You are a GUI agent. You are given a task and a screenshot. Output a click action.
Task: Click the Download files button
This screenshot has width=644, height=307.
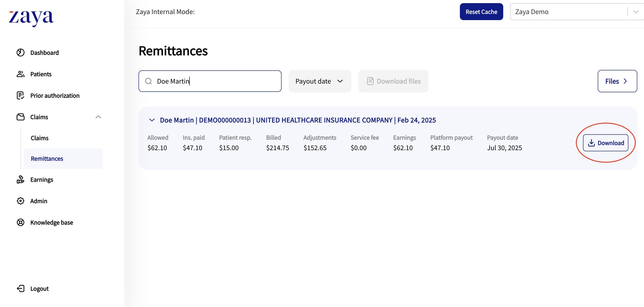point(393,81)
